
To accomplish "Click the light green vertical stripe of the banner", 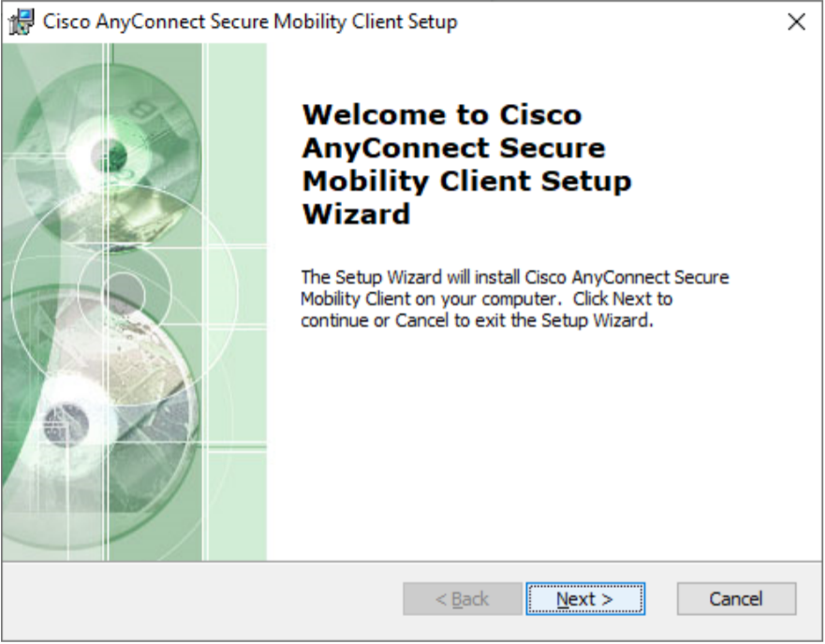I will click(x=237, y=302).
